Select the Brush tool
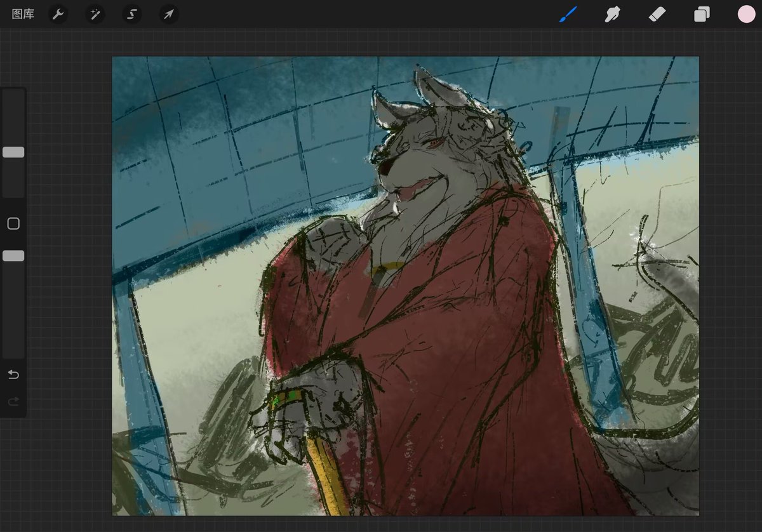The width and height of the screenshot is (762, 532). point(568,15)
